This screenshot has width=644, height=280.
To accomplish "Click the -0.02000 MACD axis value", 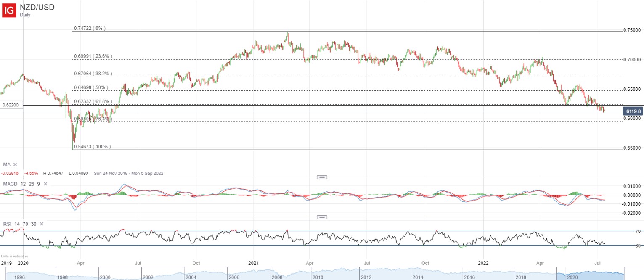I will pos(631,213).
